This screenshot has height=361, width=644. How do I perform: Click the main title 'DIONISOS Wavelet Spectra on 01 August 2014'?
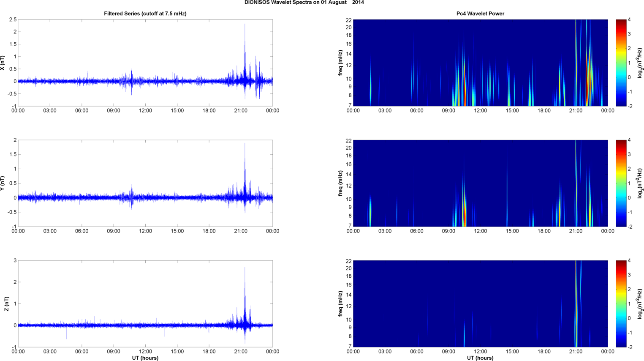click(304, 3)
